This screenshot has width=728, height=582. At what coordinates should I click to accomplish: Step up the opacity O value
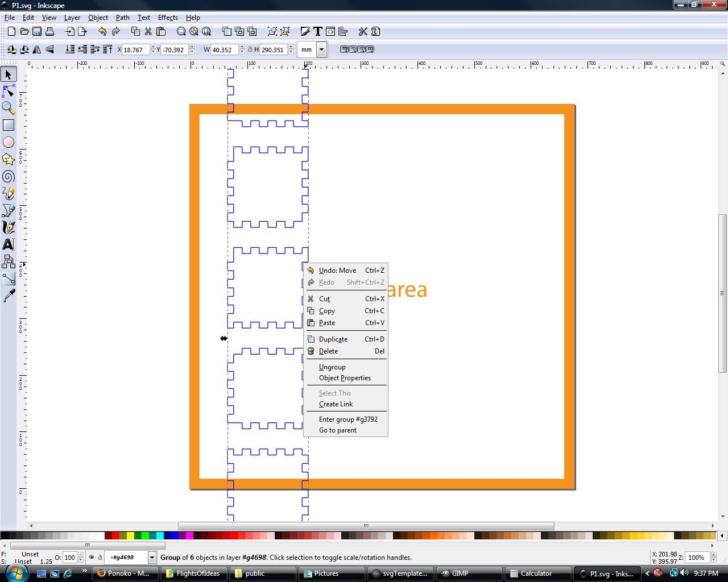(81, 555)
